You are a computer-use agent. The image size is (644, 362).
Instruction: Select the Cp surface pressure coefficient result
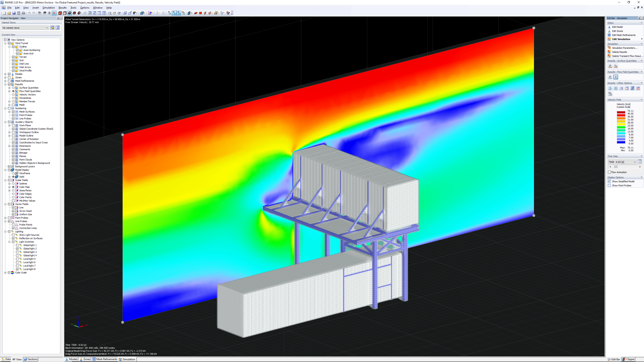616,66
